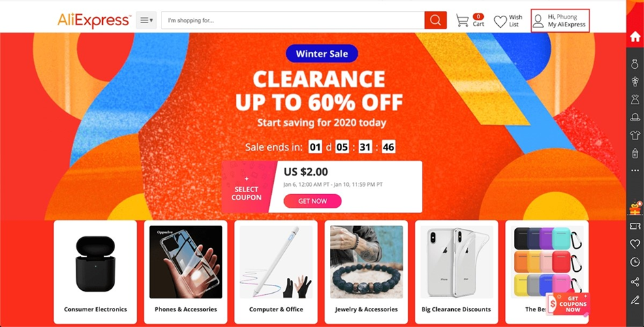The image size is (644, 327).
Task: Click the Winter Sale banner label
Action: 322,53
